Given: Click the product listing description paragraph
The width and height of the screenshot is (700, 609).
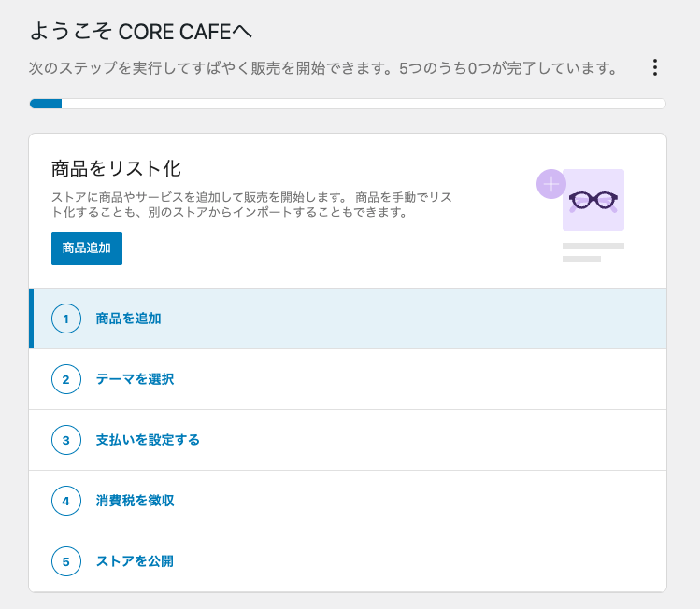Looking at the screenshot, I should click(252, 205).
